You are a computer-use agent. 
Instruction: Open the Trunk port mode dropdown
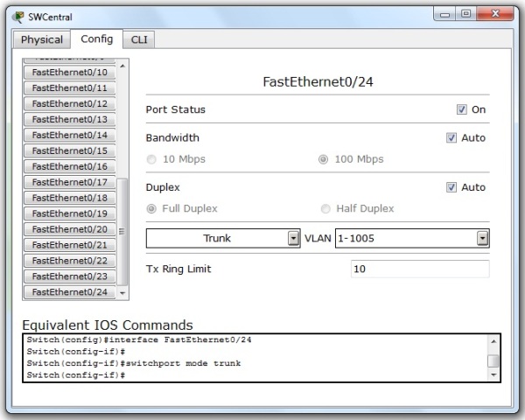tap(293, 238)
